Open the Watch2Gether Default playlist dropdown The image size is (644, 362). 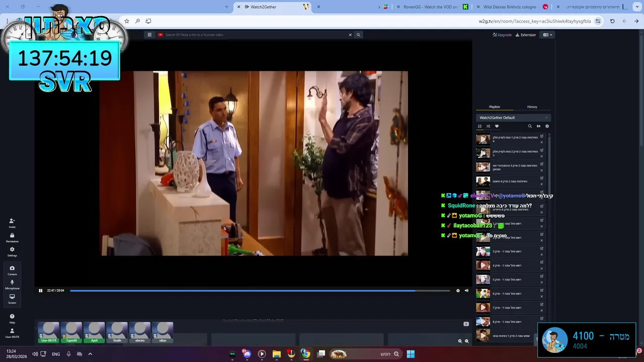[x=513, y=118]
